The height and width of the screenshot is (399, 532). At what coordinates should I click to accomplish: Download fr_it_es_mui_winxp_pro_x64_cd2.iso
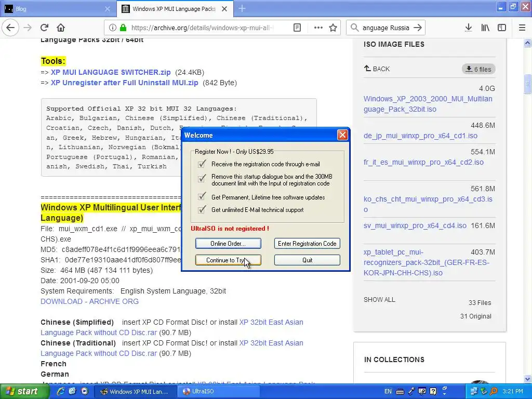(423, 162)
